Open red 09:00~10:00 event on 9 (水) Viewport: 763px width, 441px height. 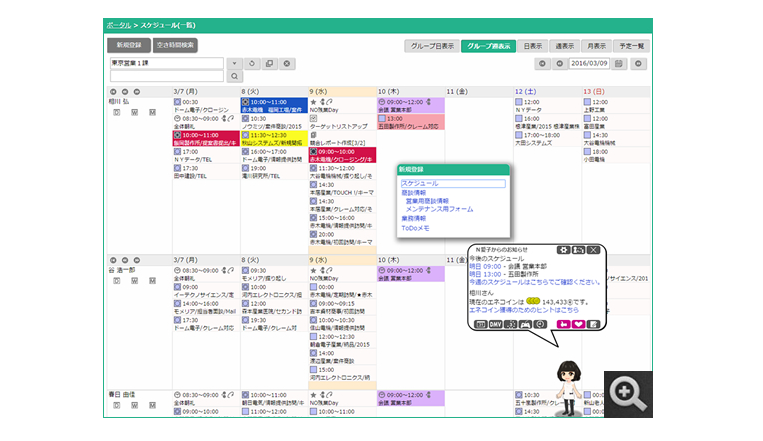(342, 155)
